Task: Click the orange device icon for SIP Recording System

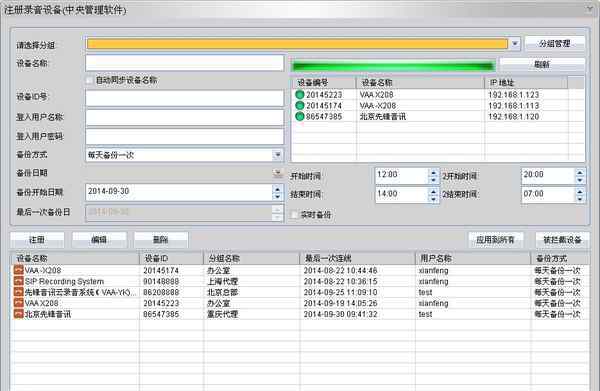Action: tap(18, 281)
